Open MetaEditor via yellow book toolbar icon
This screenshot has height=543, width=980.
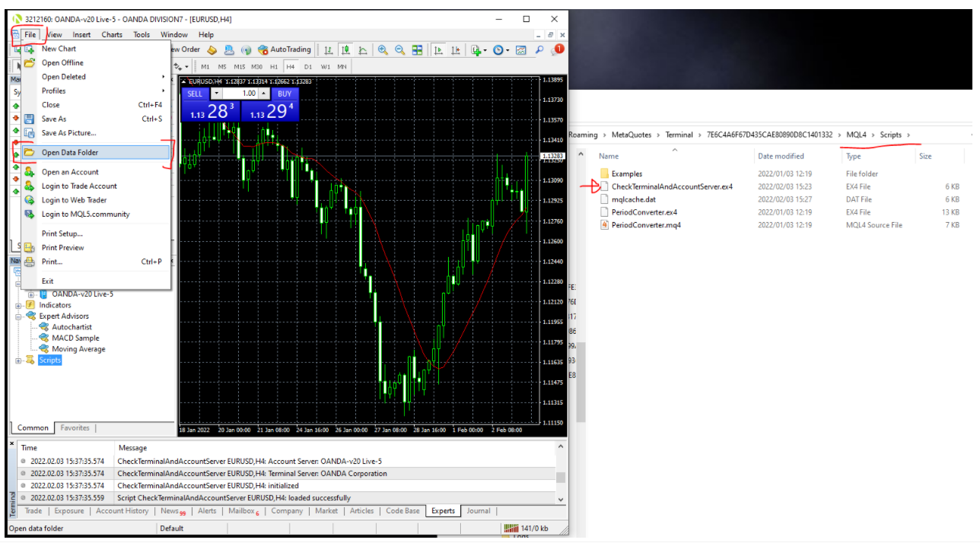tap(212, 50)
